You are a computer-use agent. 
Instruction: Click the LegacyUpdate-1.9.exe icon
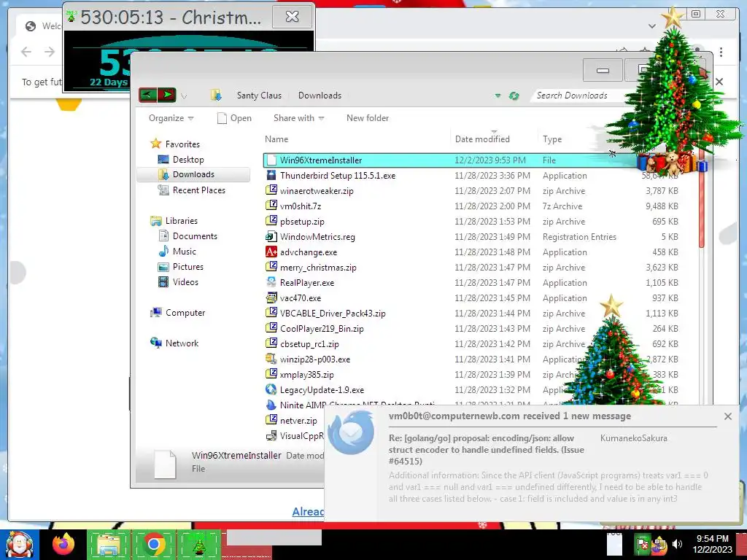click(x=271, y=389)
